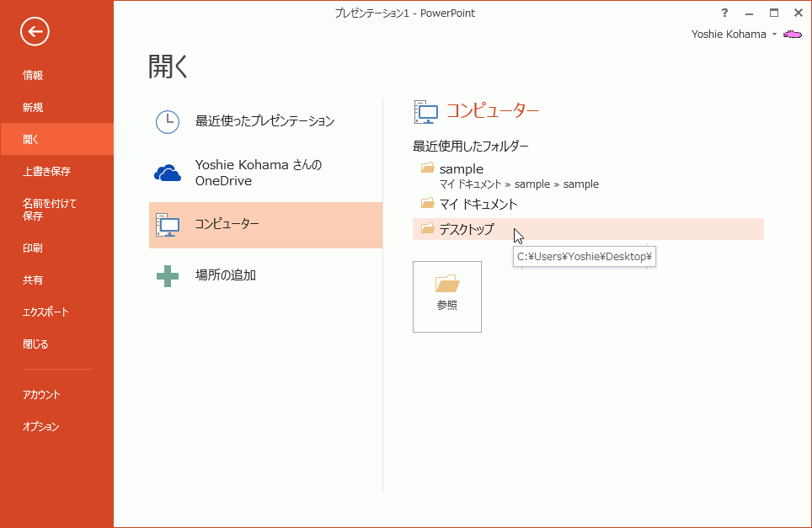Open the エクスポート page
The width and height of the screenshot is (812, 528).
(57, 312)
